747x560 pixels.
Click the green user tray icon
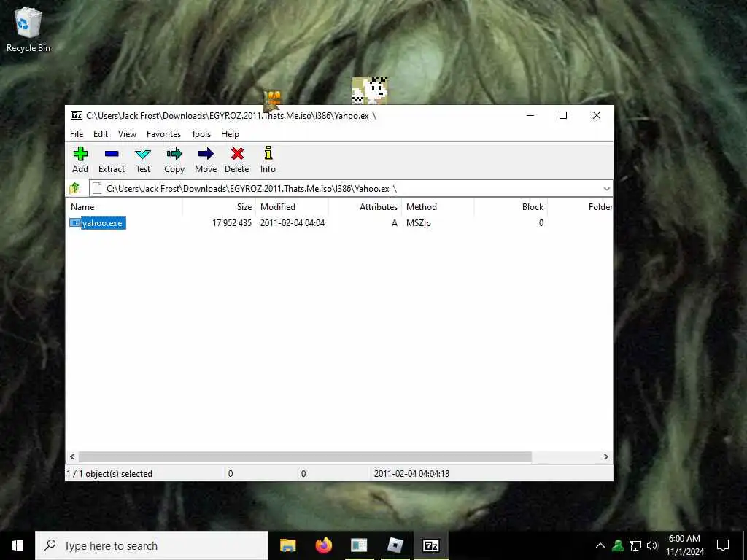618,545
